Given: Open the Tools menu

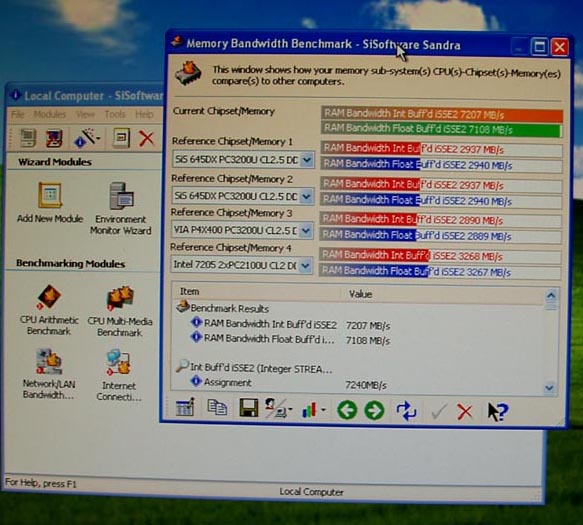Looking at the screenshot, I should click(115, 114).
